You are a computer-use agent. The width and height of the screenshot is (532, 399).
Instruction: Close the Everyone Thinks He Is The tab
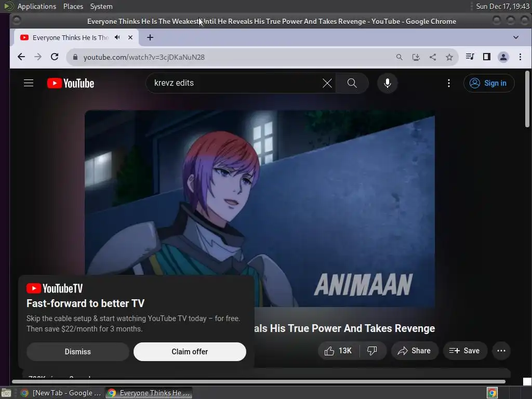point(130,37)
